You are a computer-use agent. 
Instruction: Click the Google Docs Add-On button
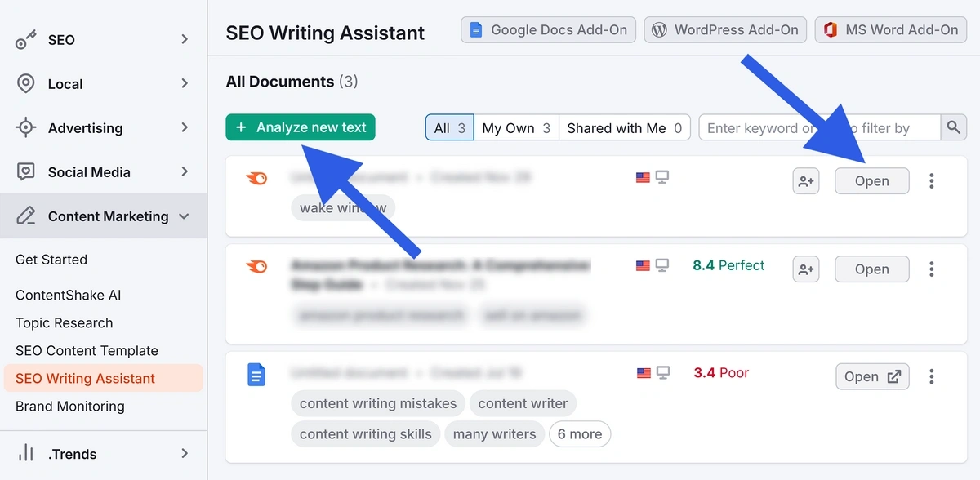click(549, 30)
